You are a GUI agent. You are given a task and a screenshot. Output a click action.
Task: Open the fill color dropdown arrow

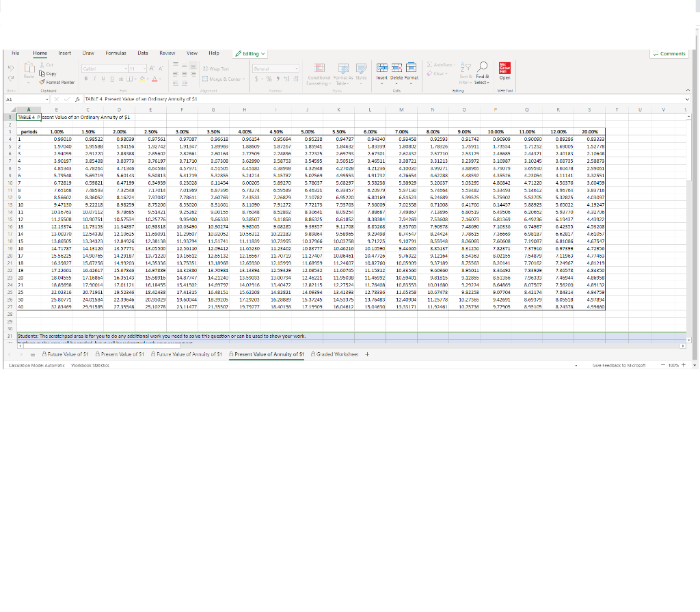[x=148, y=79]
